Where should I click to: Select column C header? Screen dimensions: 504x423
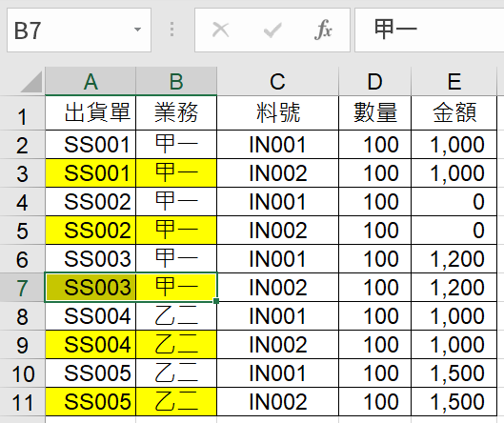pos(277,81)
